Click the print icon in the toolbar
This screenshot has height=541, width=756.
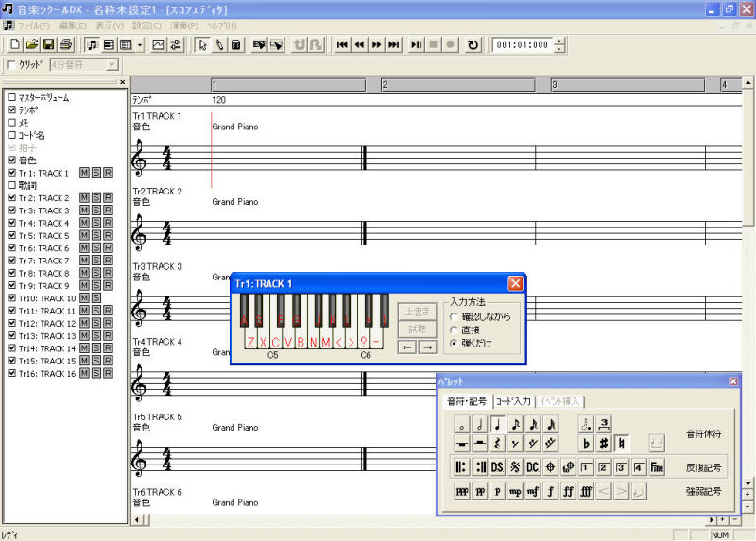point(66,44)
